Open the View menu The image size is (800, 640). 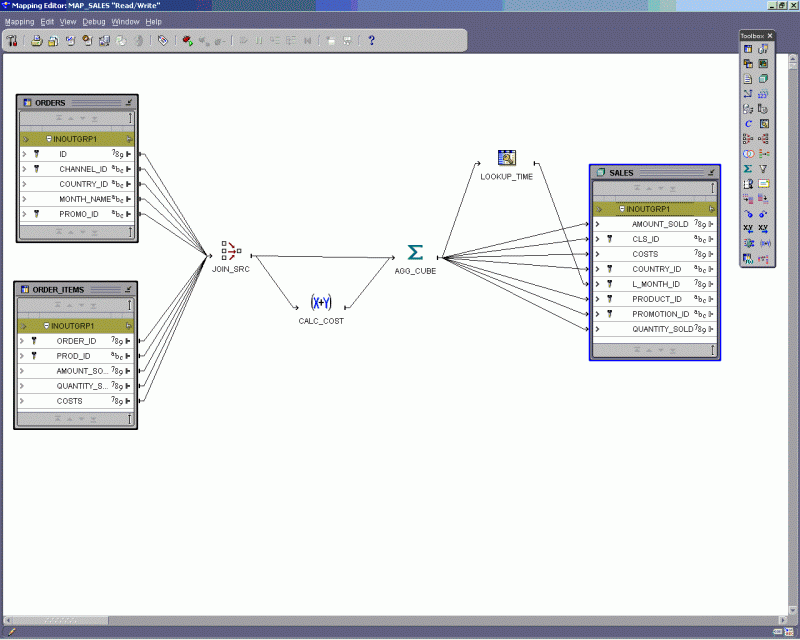coord(68,22)
